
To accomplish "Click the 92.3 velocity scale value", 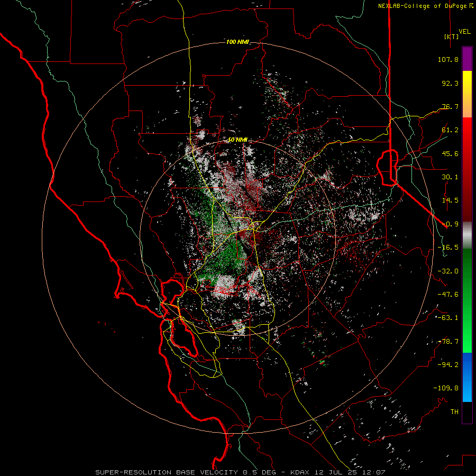I will pyautogui.click(x=450, y=83).
